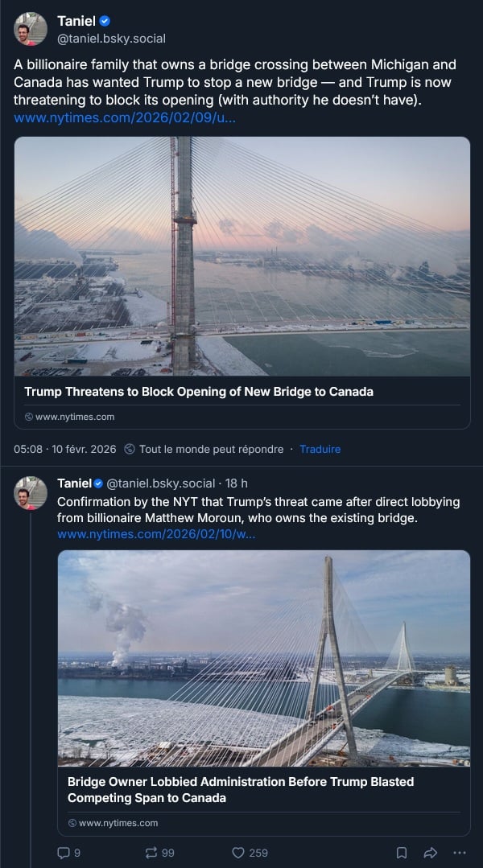Open nytimes.com/2026/02/09 link
The width and height of the screenshot is (483, 868).
125,117
